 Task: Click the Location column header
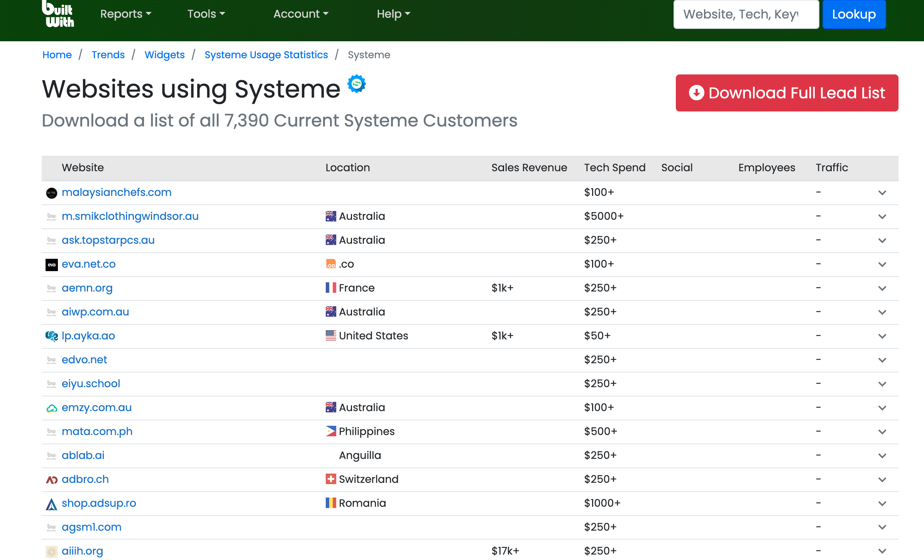347,167
